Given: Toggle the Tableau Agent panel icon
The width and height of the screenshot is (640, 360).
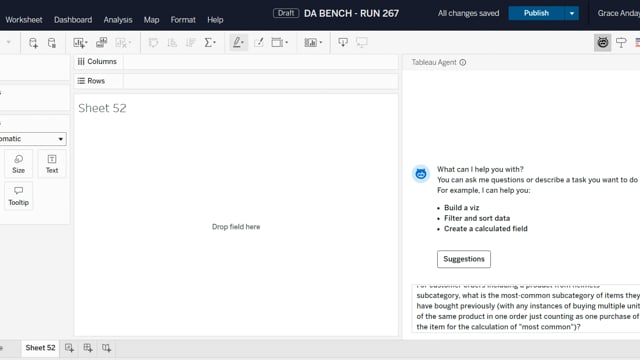Looking at the screenshot, I should [x=602, y=42].
